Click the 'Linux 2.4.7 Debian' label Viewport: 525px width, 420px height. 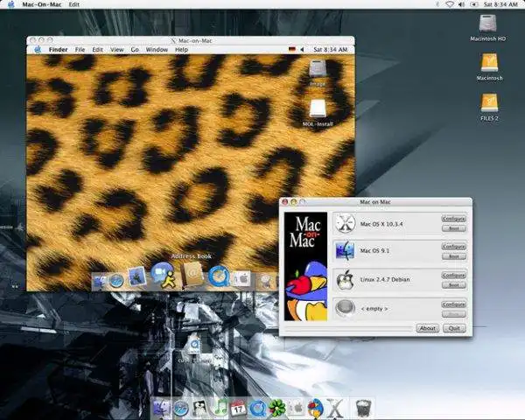[x=385, y=279]
